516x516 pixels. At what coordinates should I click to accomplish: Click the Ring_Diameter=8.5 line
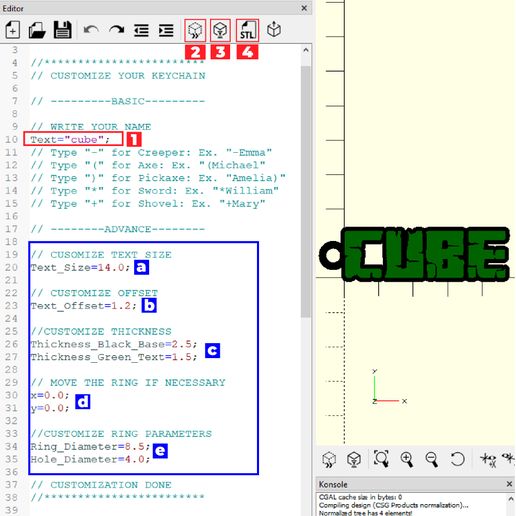90,446
